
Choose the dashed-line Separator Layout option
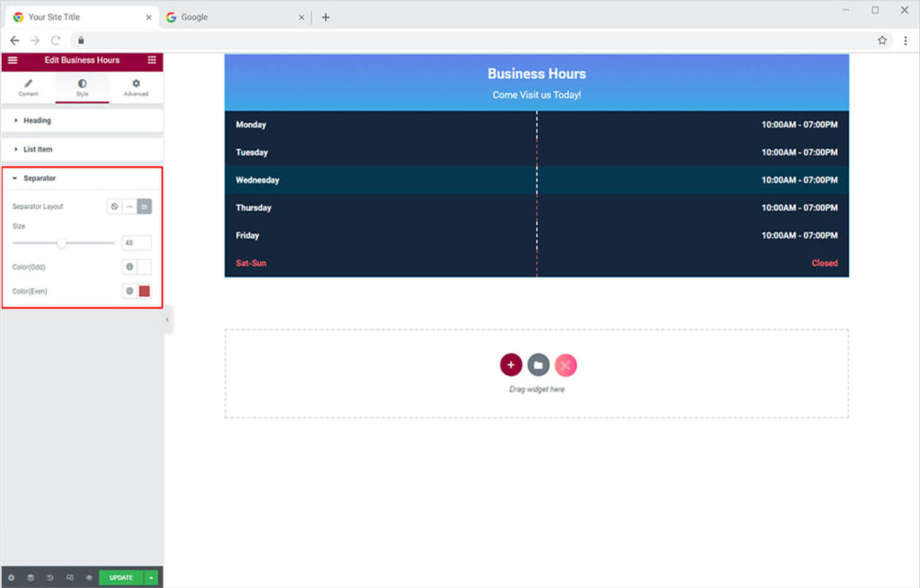(129, 206)
